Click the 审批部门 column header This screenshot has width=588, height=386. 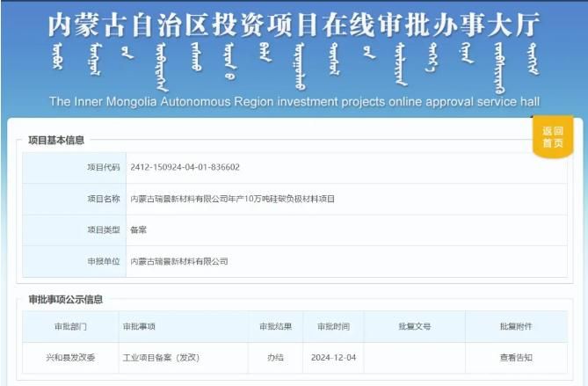70,327
